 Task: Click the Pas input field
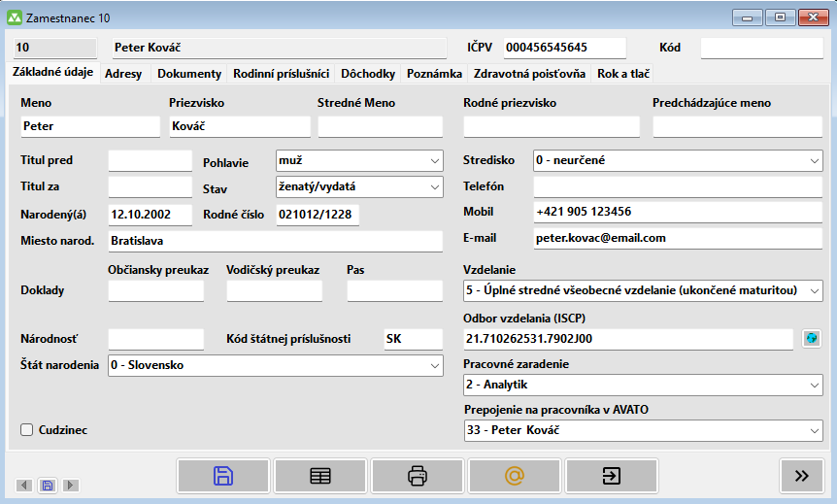(x=394, y=291)
